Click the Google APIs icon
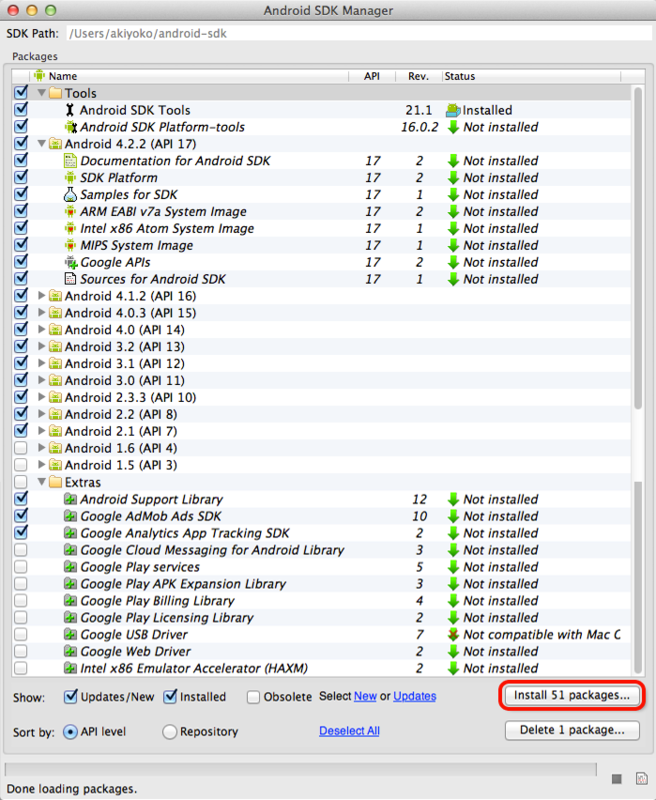 click(x=70, y=262)
